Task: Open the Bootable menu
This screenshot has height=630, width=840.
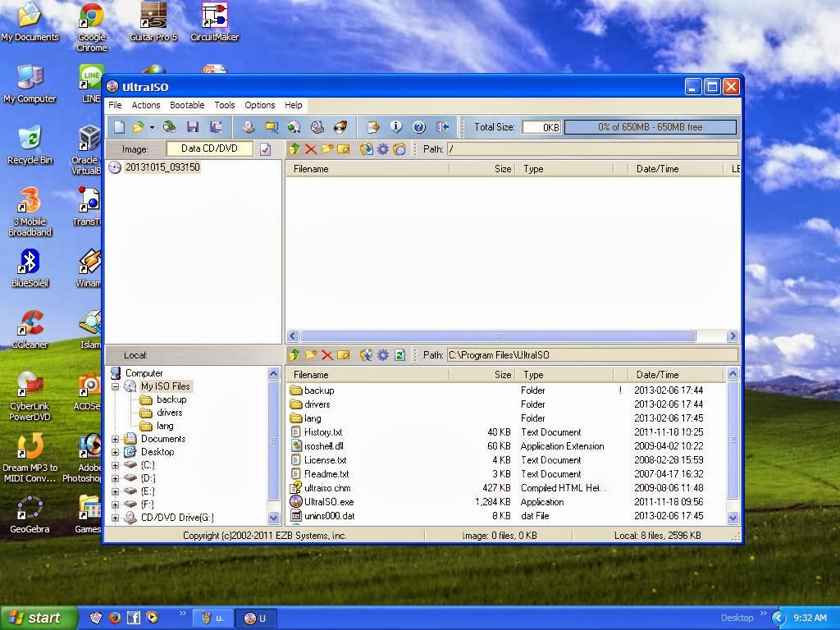Action: click(187, 105)
